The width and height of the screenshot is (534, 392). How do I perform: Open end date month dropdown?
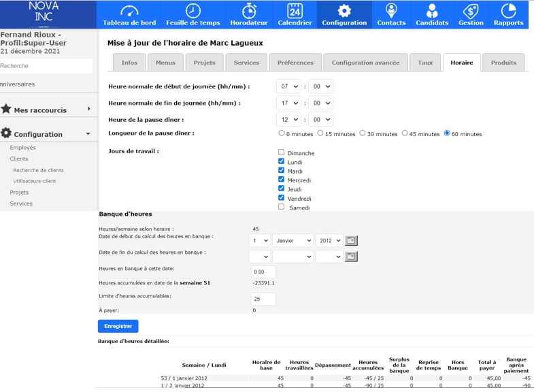click(293, 257)
